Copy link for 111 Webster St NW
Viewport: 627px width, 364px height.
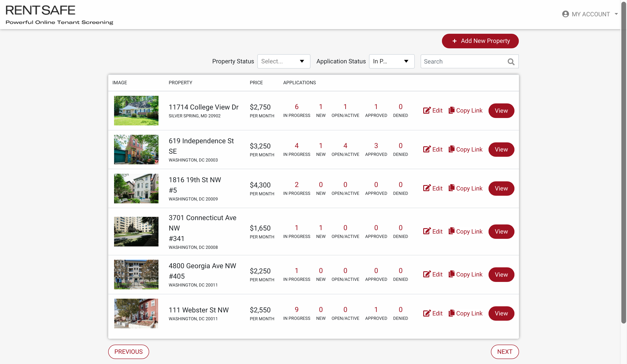465,313
